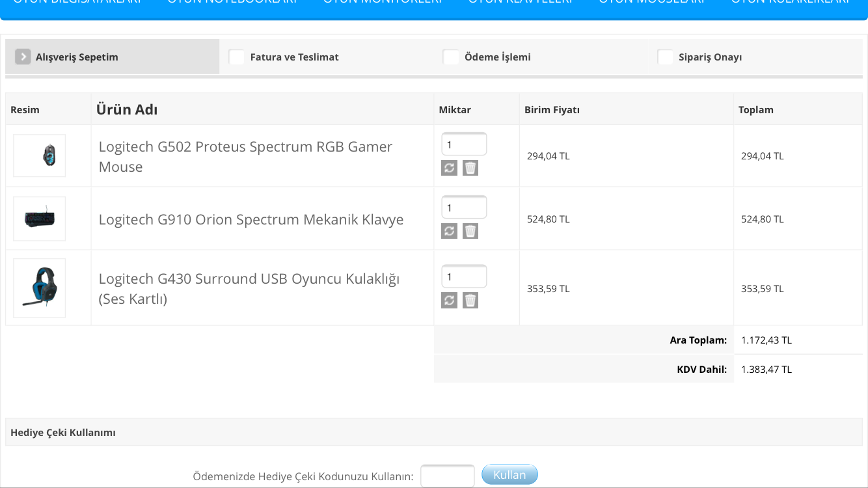Click the box beside Ödeme İşlemi

pyautogui.click(x=451, y=57)
